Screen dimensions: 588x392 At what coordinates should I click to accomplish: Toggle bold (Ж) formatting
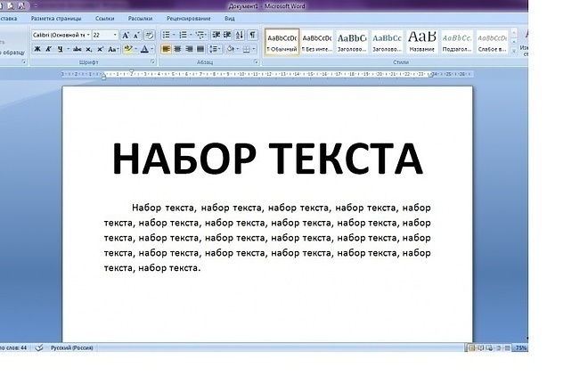click(x=37, y=49)
